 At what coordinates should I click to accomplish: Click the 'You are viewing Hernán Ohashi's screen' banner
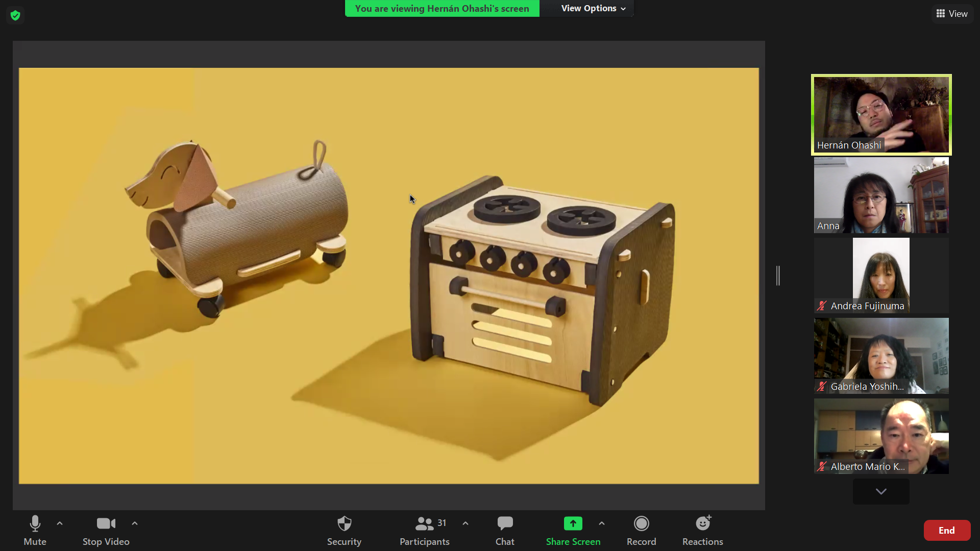tap(442, 9)
